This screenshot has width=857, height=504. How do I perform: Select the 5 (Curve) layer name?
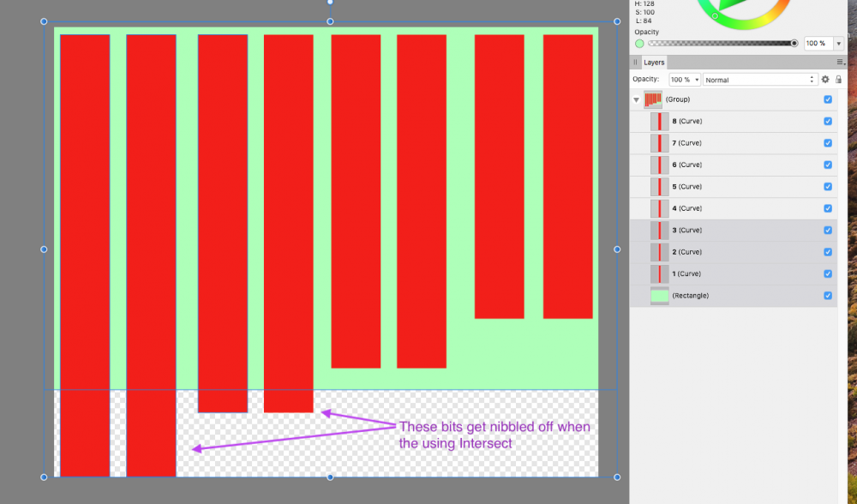click(x=687, y=186)
